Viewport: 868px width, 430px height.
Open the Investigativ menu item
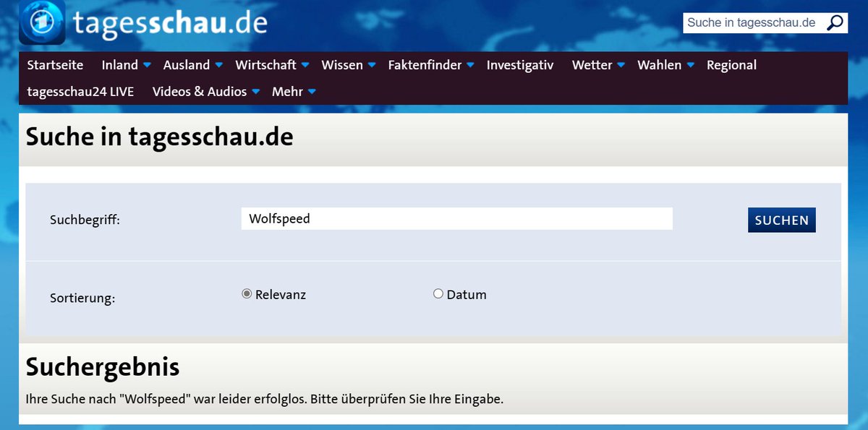[x=520, y=65]
